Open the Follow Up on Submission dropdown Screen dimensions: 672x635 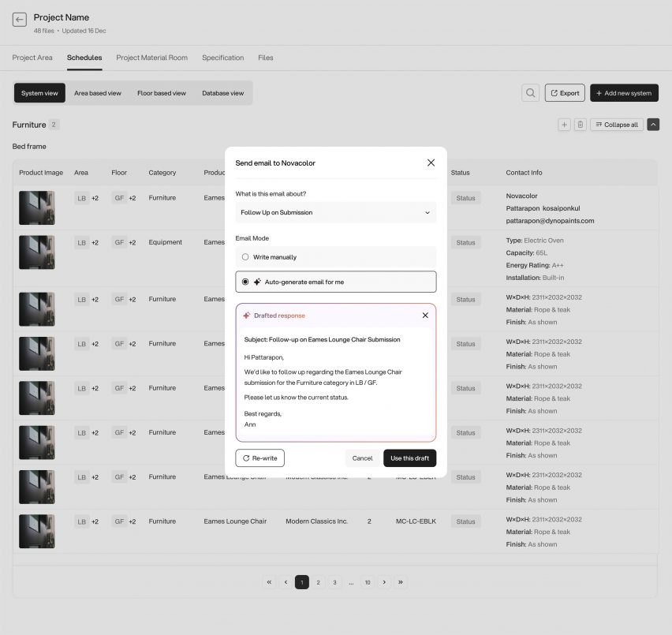point(336,212)
